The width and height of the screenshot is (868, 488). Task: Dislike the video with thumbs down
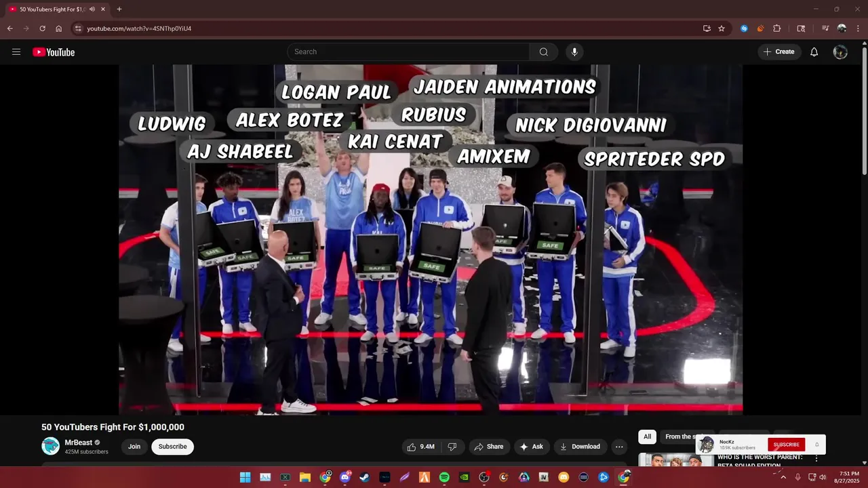click(452, 447)
